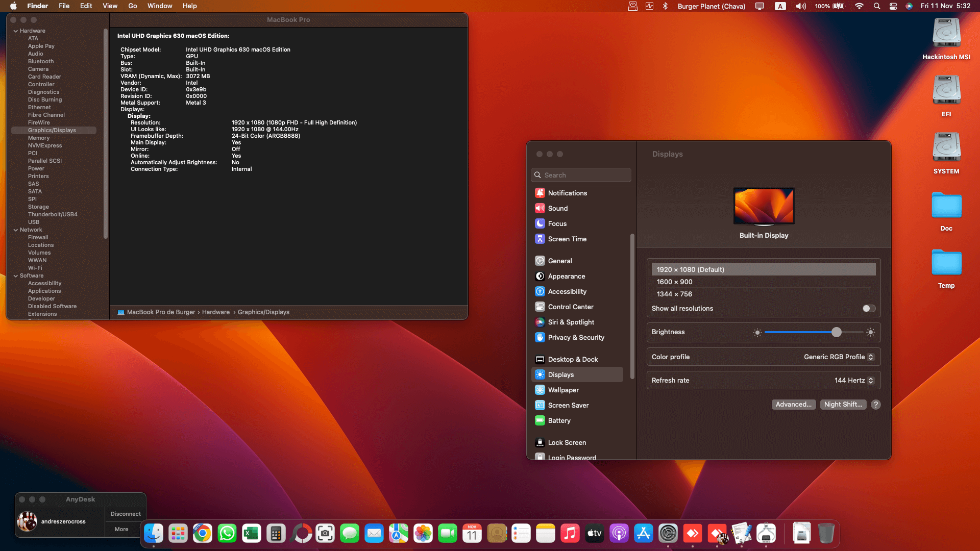980x551 pixels.
Task: Open Podcasts from the Dock
Action: (619, 534)
